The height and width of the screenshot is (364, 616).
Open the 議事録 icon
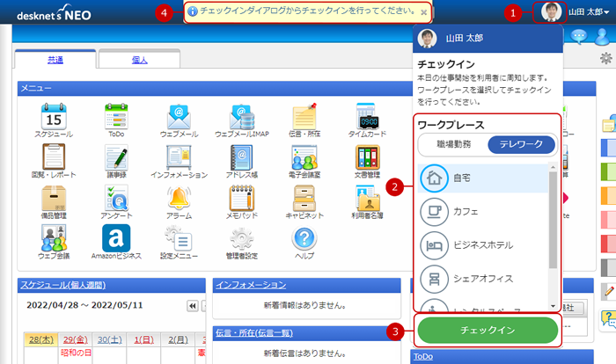[116, 157]
